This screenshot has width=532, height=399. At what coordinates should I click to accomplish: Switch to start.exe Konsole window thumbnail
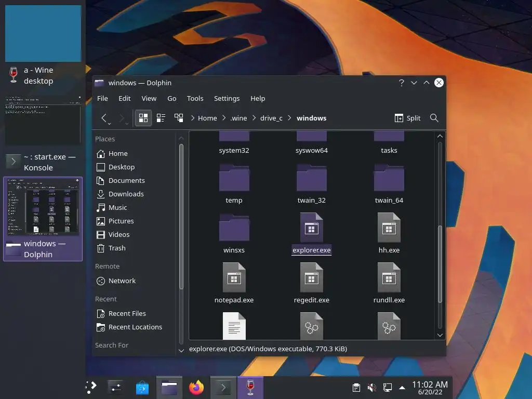(x=43, y=119)
